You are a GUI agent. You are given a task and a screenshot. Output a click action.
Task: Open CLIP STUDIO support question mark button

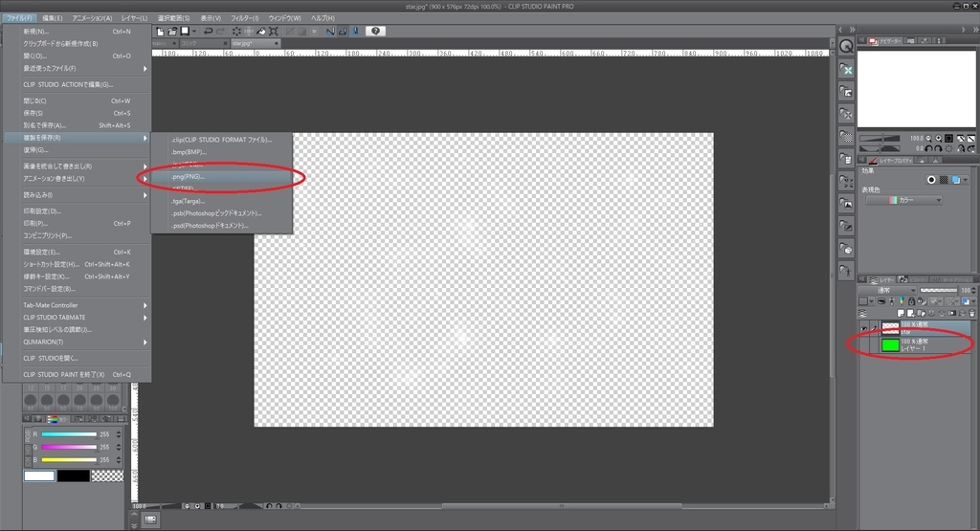click(375, 32)
